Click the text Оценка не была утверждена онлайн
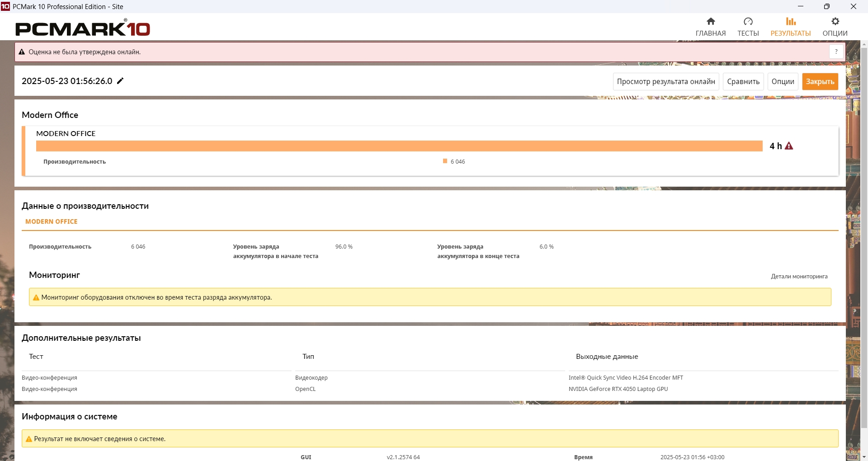This screenshot has height=461, width=868. click(x=85, y=52)
